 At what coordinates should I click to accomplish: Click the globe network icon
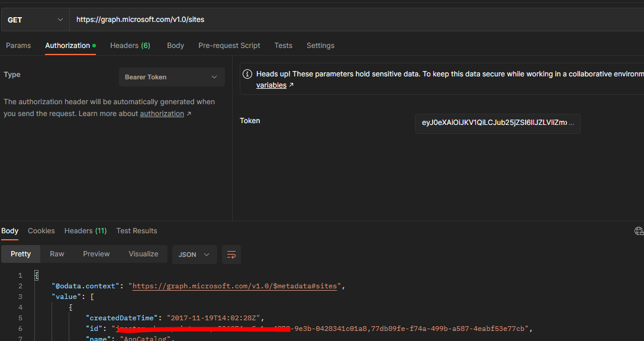click(x=639, y=231)
